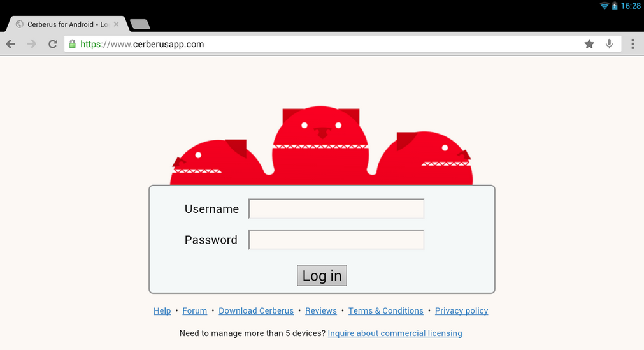Click Inquire about commercial licensing link
The image size is (644, 350).
pos(395,333)
